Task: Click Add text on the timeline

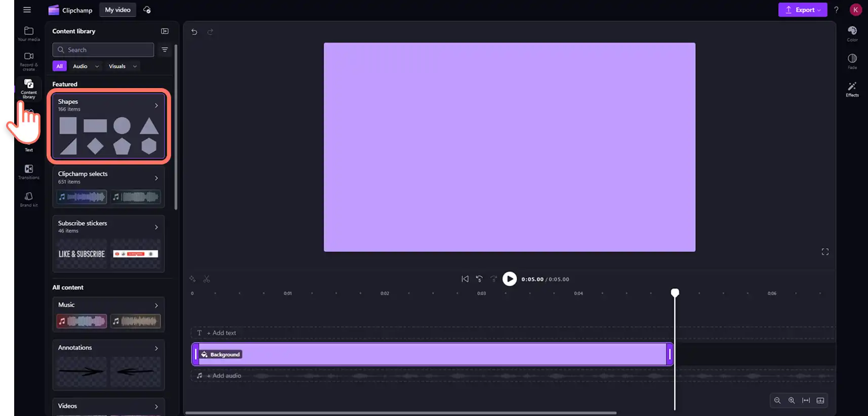Action: [221, 333]
